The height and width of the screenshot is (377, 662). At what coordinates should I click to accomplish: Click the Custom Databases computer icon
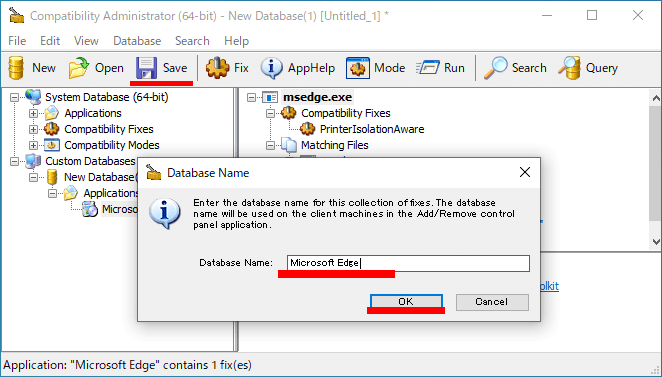click(33, 161)
